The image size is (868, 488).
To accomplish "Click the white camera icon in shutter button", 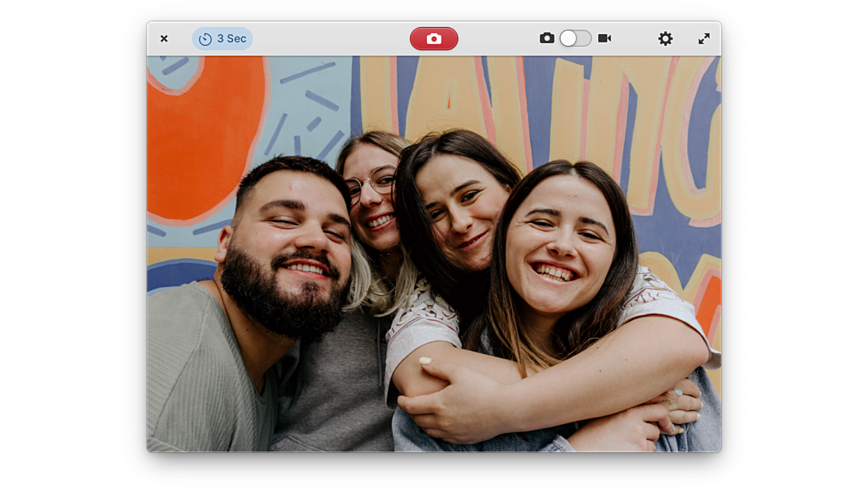I will point(434,39).
